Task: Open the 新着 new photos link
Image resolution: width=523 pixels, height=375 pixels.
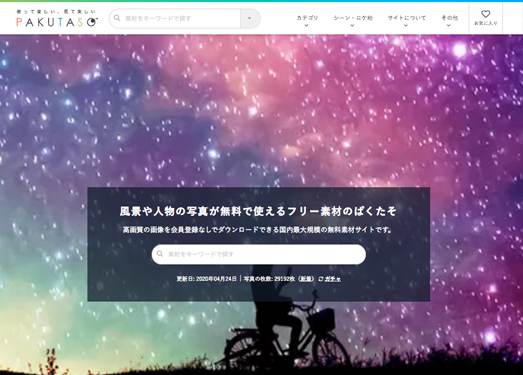Action: coord(306,279)
